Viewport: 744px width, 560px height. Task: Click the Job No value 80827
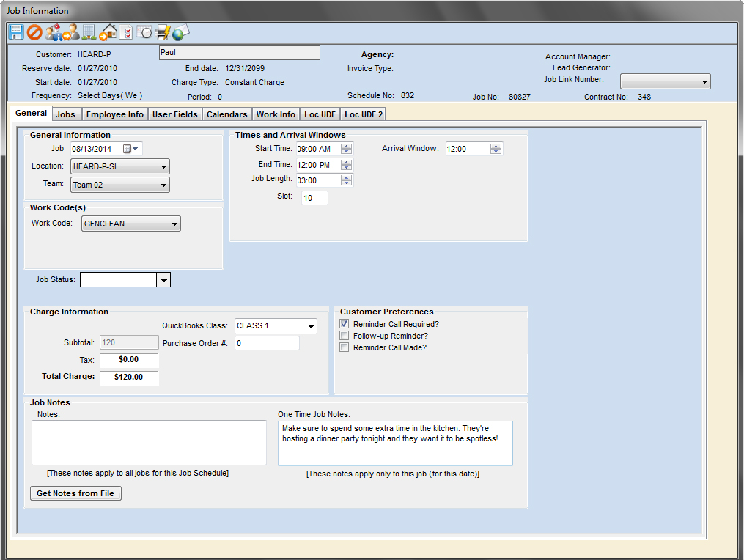click(x=520, y=97)
